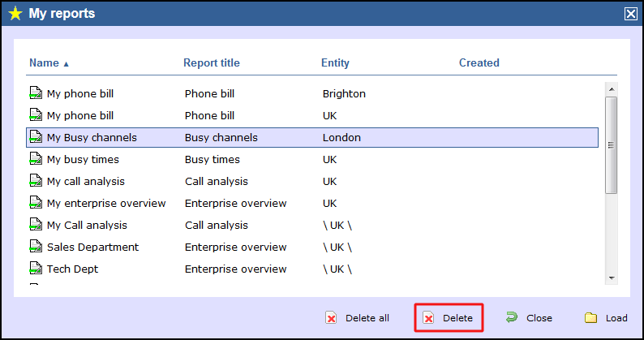Screen dimensions: 644x340
Task: Click the red X Delete all icon
Action: pos(331,318)
